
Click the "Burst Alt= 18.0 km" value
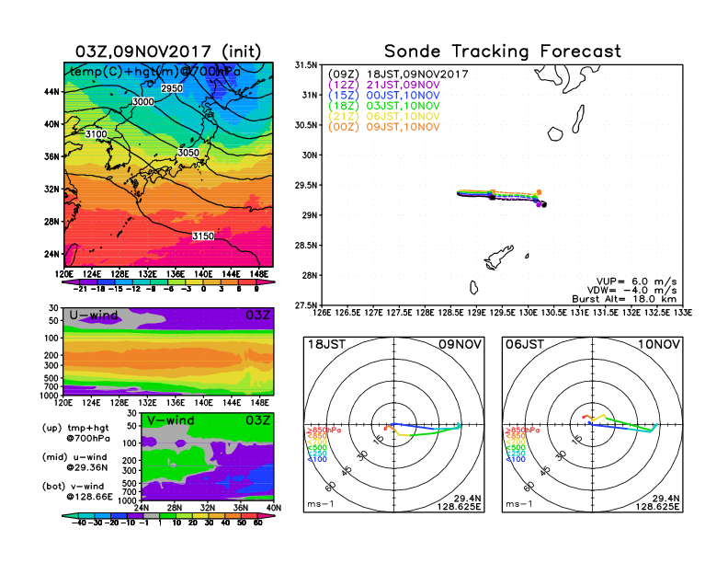624,299
